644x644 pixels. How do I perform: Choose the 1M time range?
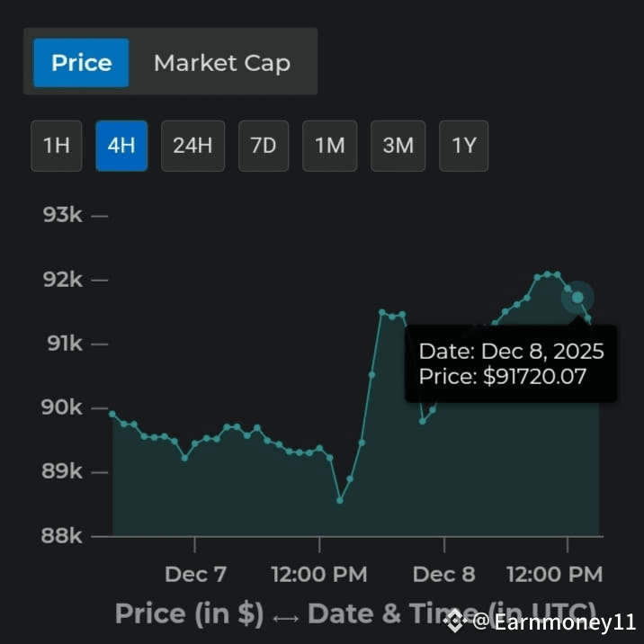coord(330,146)
